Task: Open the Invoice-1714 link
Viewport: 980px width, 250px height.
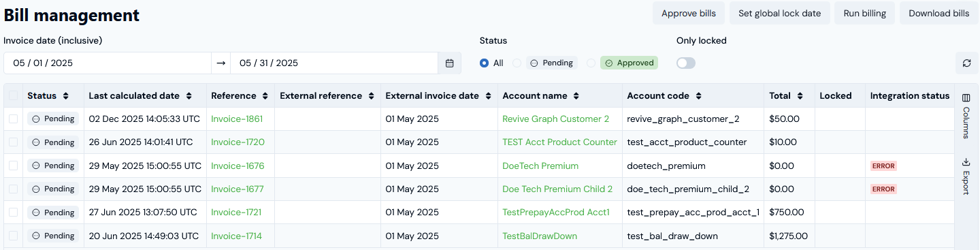Action: pyautogui.click(x=236, y=236)
